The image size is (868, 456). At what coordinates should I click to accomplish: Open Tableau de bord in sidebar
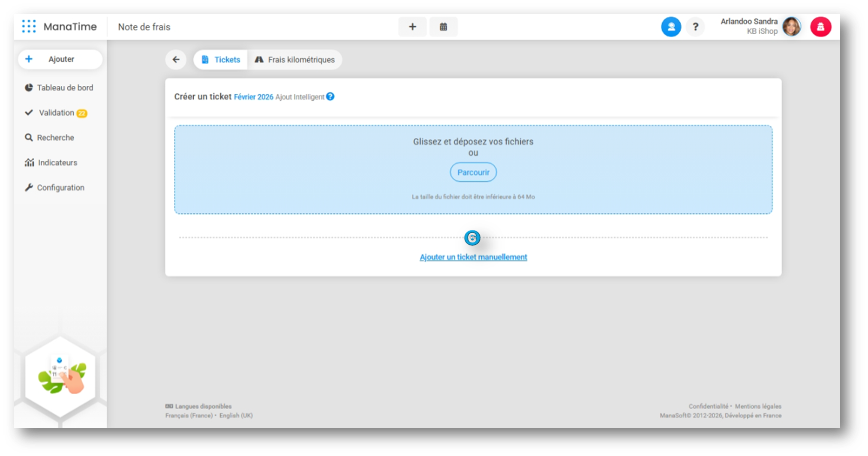(x=64, y=88)
